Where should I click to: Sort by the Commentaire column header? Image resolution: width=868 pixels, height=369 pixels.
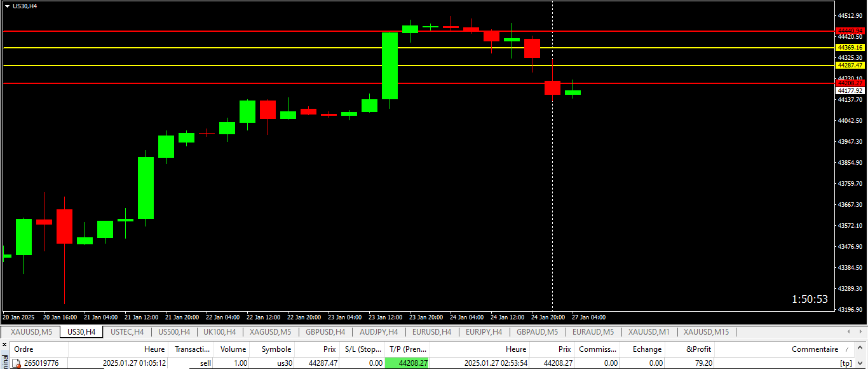[x=785, y=349]
